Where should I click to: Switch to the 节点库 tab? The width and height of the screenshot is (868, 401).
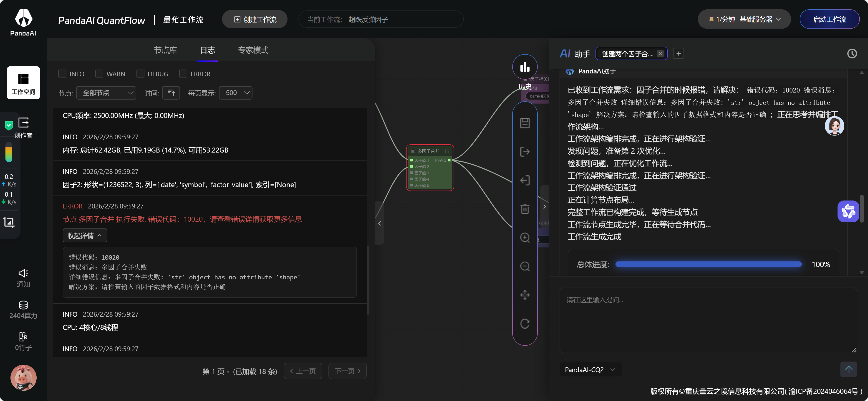tap(165, 50)
